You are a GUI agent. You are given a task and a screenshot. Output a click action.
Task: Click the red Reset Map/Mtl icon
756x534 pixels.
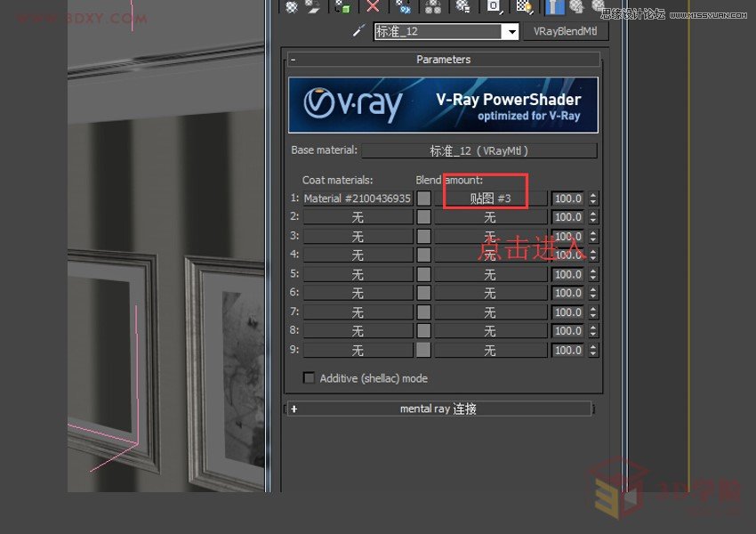(371, 7)
